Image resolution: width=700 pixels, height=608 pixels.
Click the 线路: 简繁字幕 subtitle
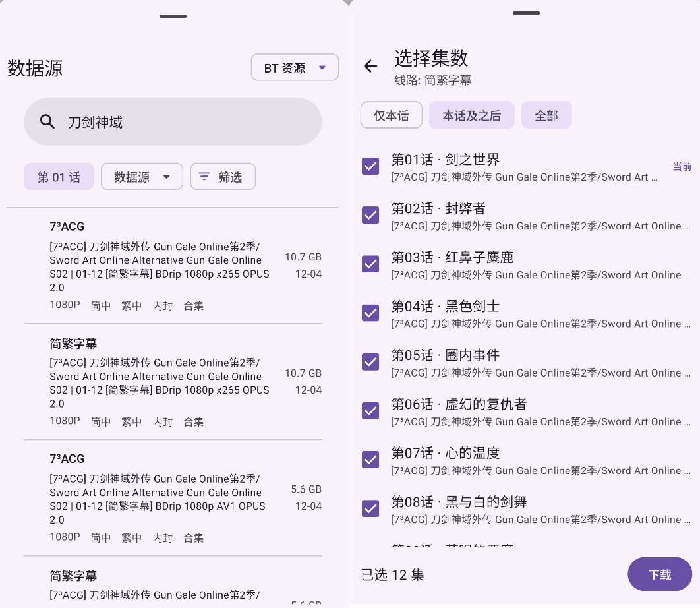(x=432, y=80)
